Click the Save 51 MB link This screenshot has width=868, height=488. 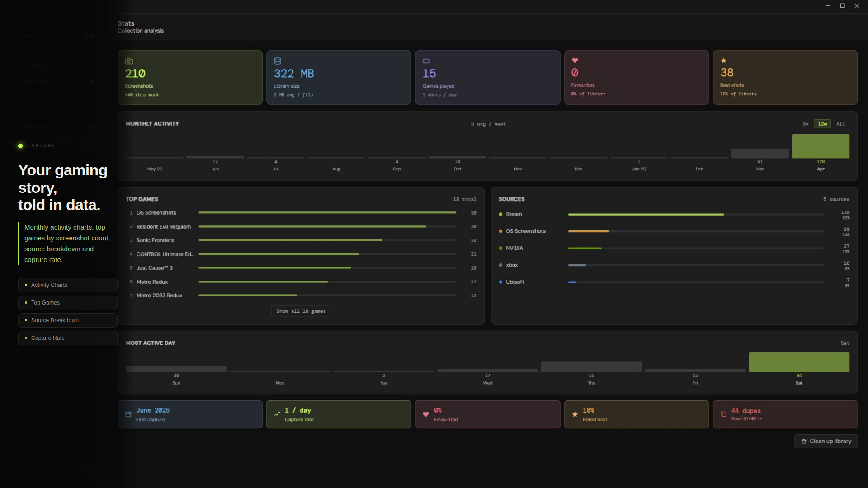point(746,419)
